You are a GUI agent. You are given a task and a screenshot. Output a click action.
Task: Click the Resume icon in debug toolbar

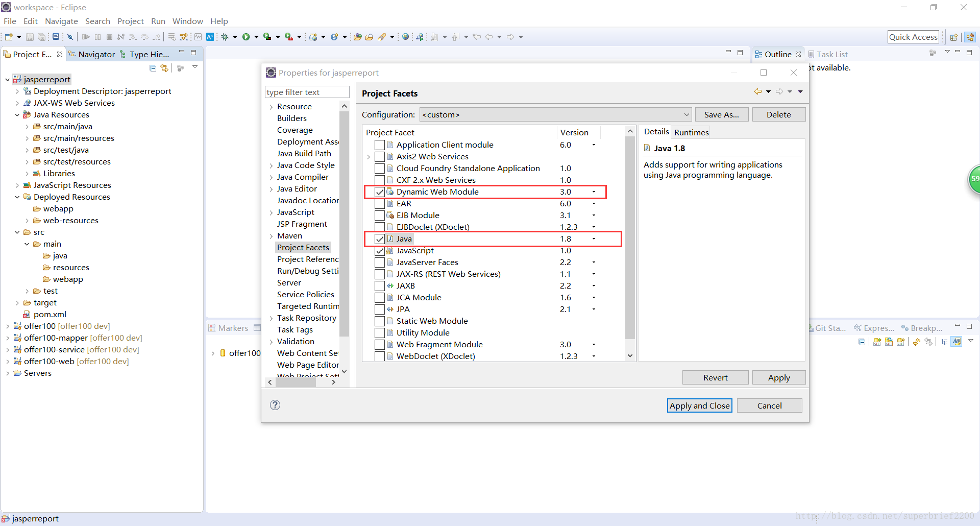coord(86,37)
